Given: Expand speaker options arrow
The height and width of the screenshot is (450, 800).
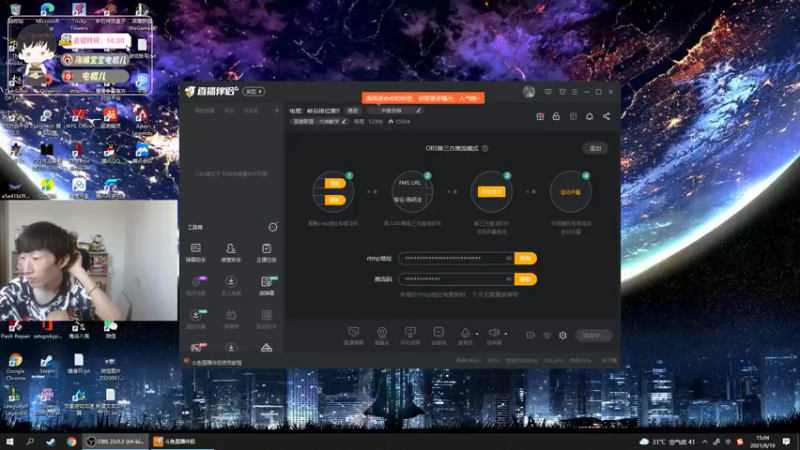Looking at the screenshot, I should click(x=506, y=334).
